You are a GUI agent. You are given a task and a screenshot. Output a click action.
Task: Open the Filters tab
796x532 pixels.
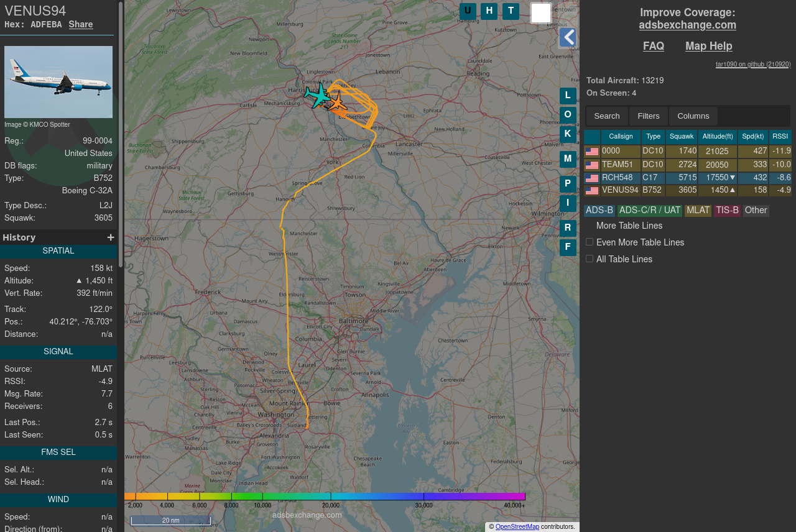tap(649, 116)
